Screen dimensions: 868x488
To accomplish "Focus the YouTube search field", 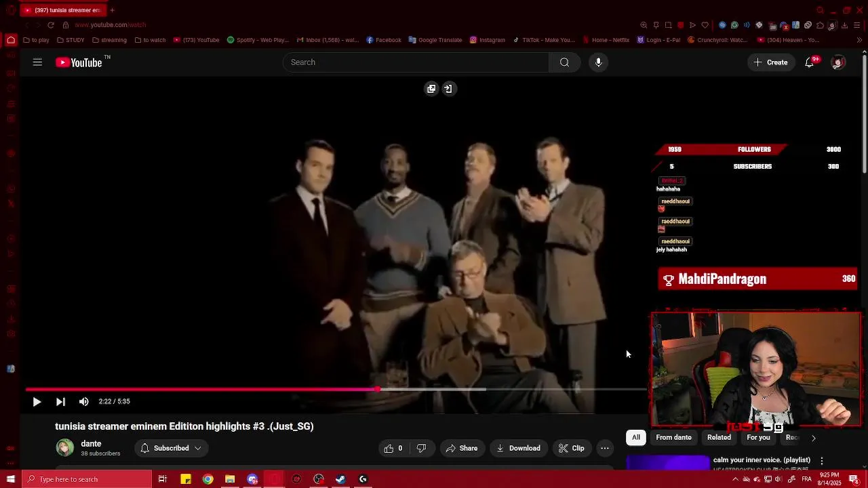I will (x=416, y=62).
